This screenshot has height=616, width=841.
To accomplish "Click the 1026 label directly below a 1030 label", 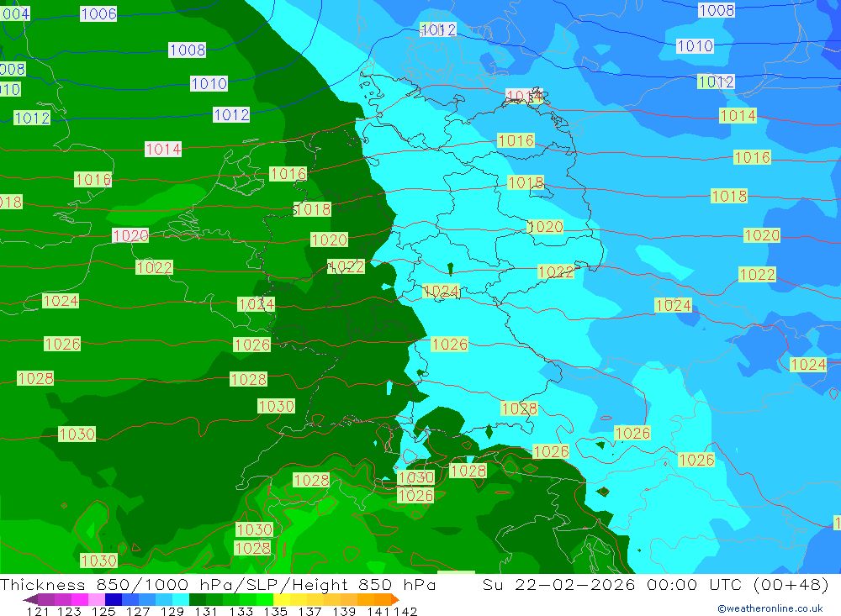I will [x=415, y=495].
